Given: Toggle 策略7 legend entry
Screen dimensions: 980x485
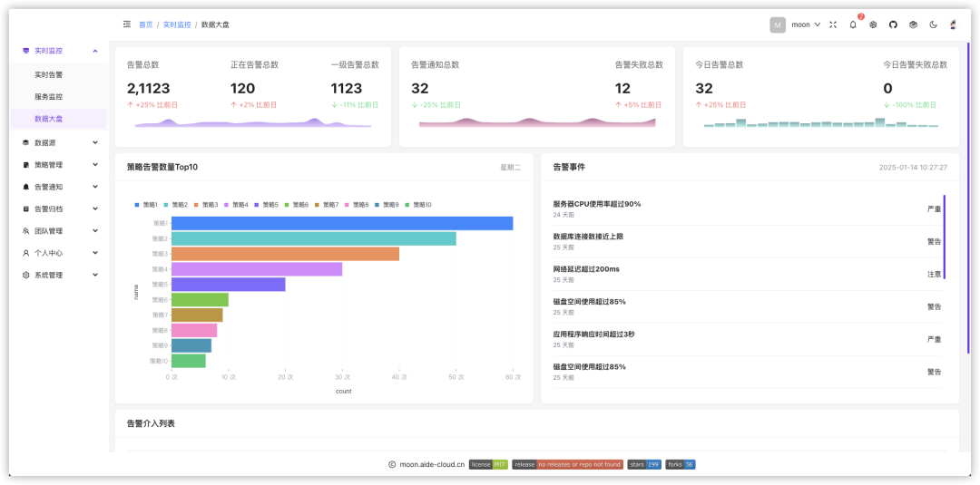Looking at the screenshot, I should [327, 205].
